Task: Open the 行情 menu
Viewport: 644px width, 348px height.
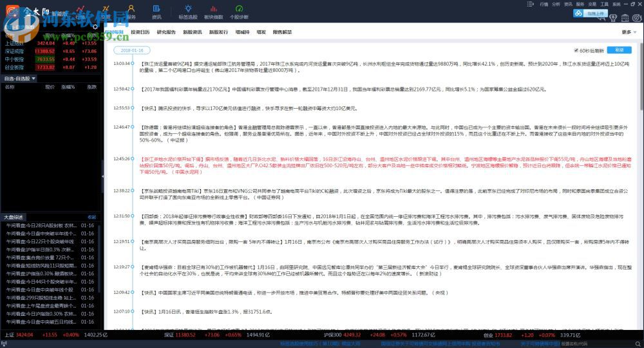Action: tap(544, 4)
